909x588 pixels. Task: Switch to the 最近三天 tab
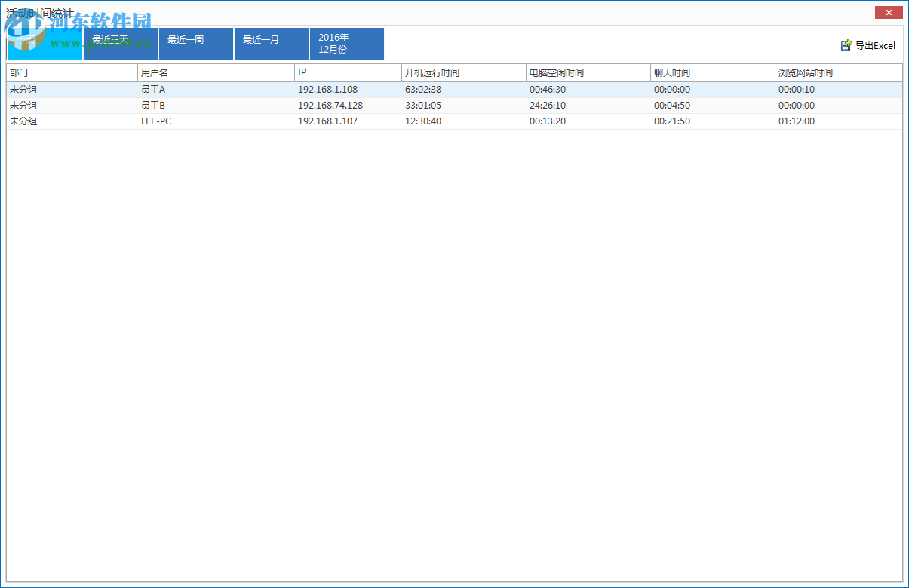120,44
